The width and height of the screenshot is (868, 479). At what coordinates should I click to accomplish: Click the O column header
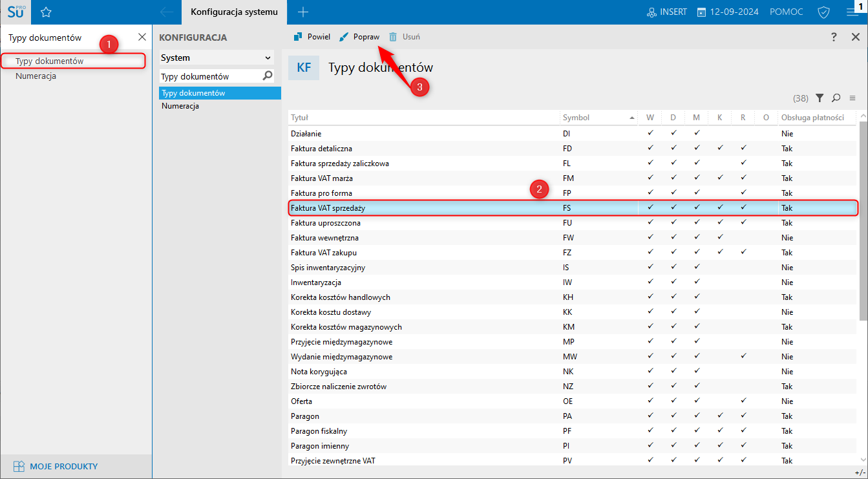pos(766,118)
